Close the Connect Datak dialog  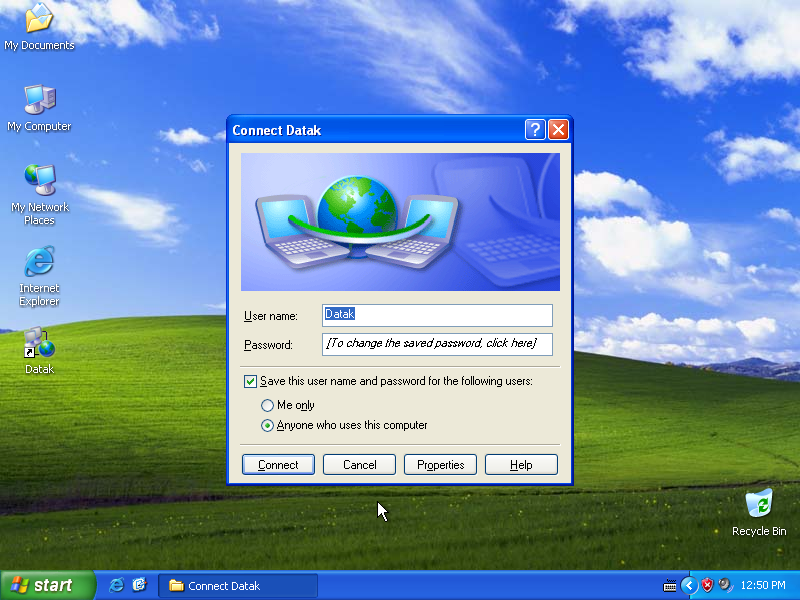[558, 130]
